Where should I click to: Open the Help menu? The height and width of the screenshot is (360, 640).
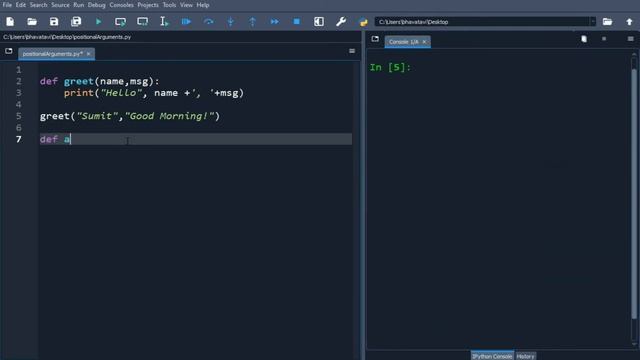click(x=203, y=5)
